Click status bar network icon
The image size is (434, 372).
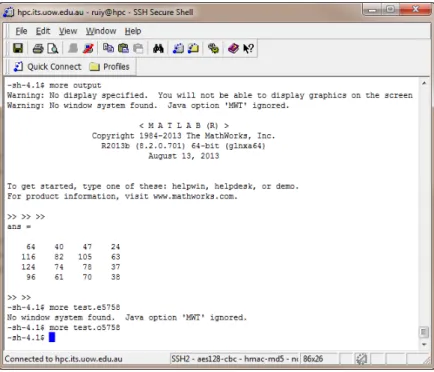[361, 359]
